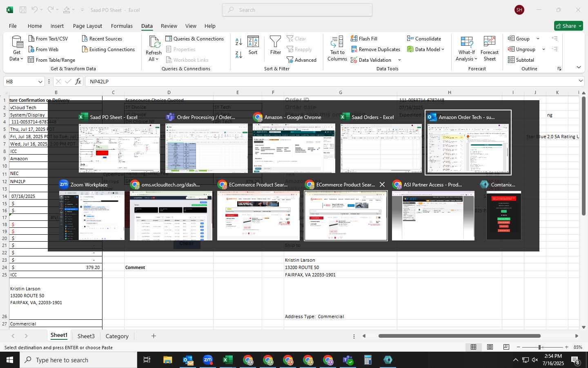
Task: Sort A to Z ascending
Action: [239, 42]
